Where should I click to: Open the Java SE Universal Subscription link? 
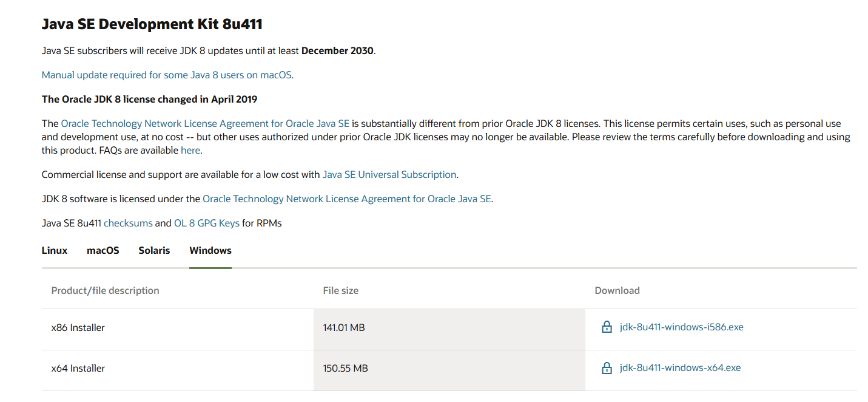pyautogui.click(x=389, y=174)
